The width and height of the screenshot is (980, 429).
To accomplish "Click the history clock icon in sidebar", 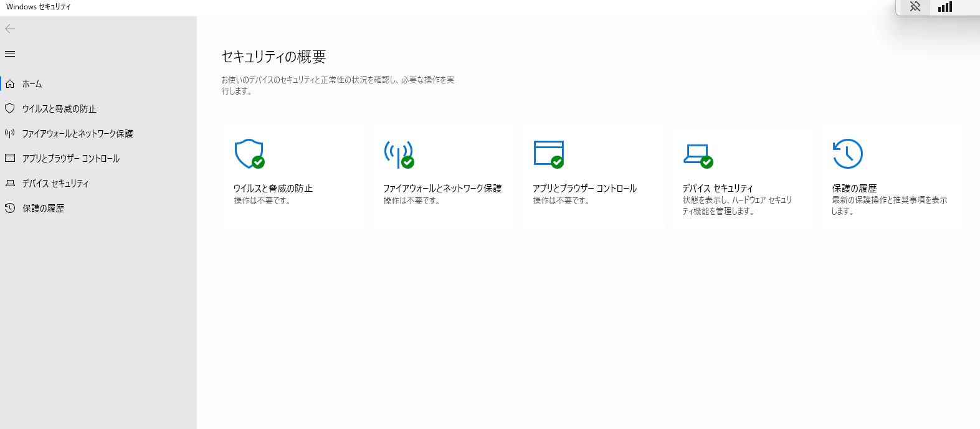I will tap(10, 208).
